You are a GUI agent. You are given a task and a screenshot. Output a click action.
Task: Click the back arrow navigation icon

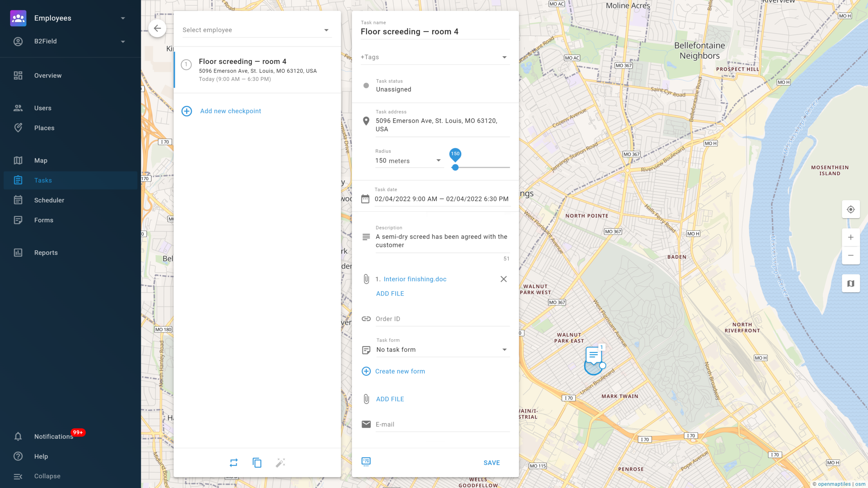tap(157, 28)
